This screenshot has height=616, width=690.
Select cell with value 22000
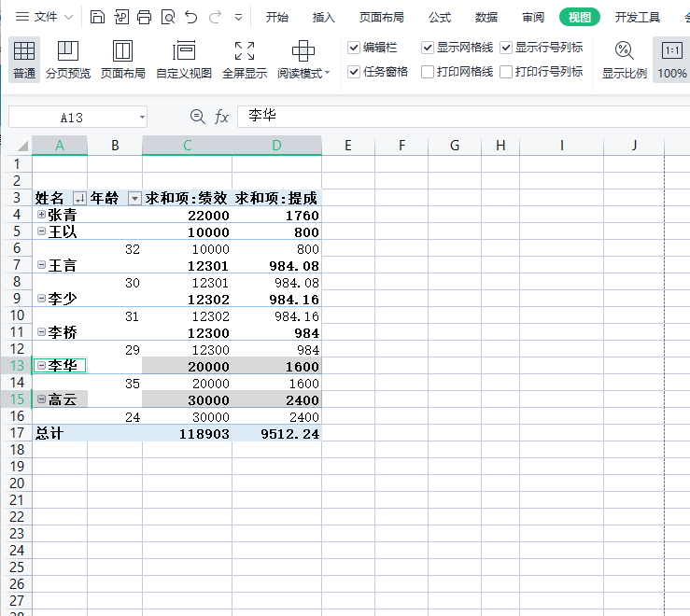click(x=187, y=216)
